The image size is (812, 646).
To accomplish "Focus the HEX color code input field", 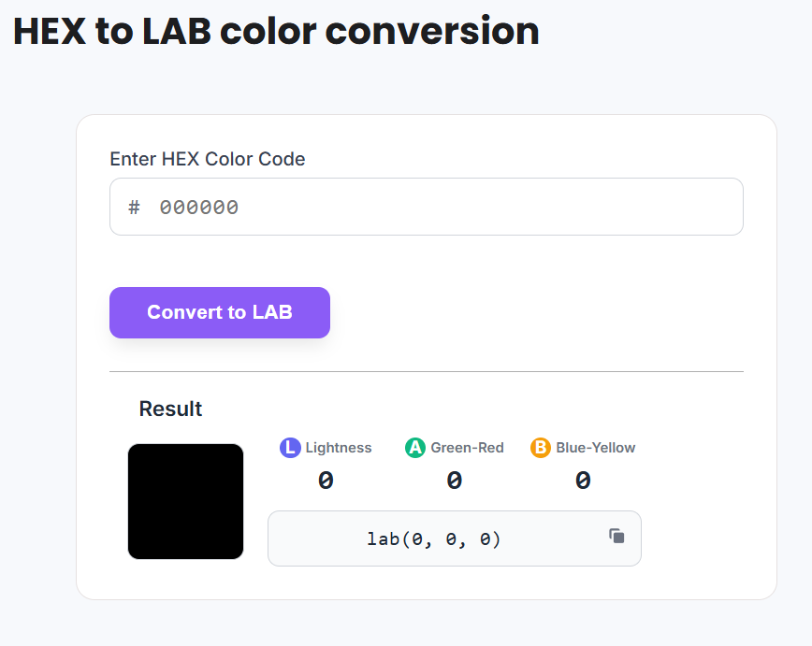I will [x=427, y=207].
